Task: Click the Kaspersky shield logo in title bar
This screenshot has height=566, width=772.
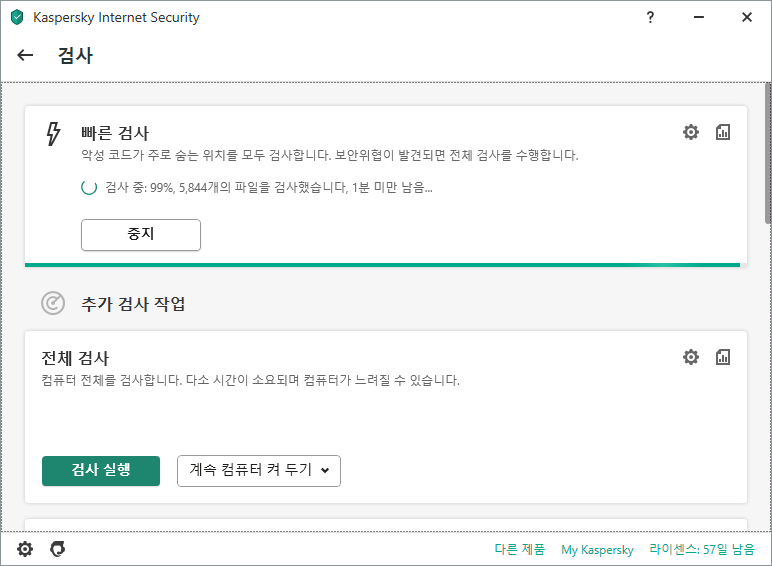Action: point(17,17)
